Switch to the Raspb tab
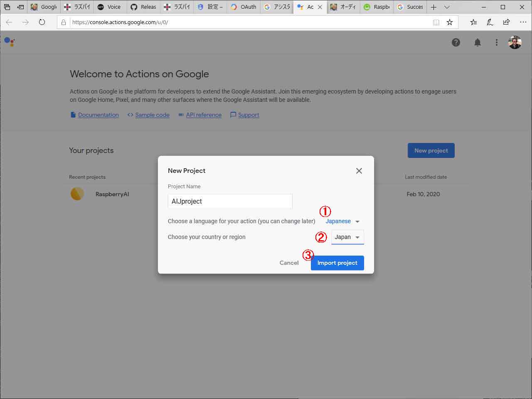Screen dimensions: 532x399 pos(377,7)
